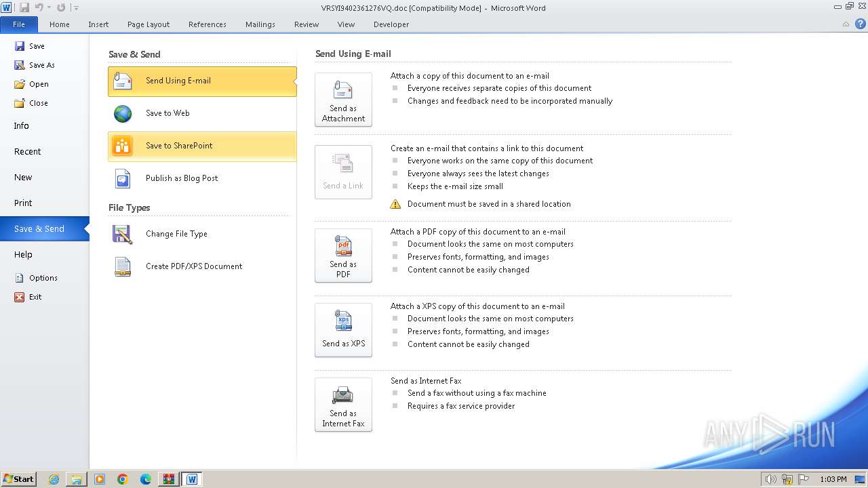Click the Save icon in Quick Access Toolbar
Screen dimensions: 868x488
(x=24, y=7)
